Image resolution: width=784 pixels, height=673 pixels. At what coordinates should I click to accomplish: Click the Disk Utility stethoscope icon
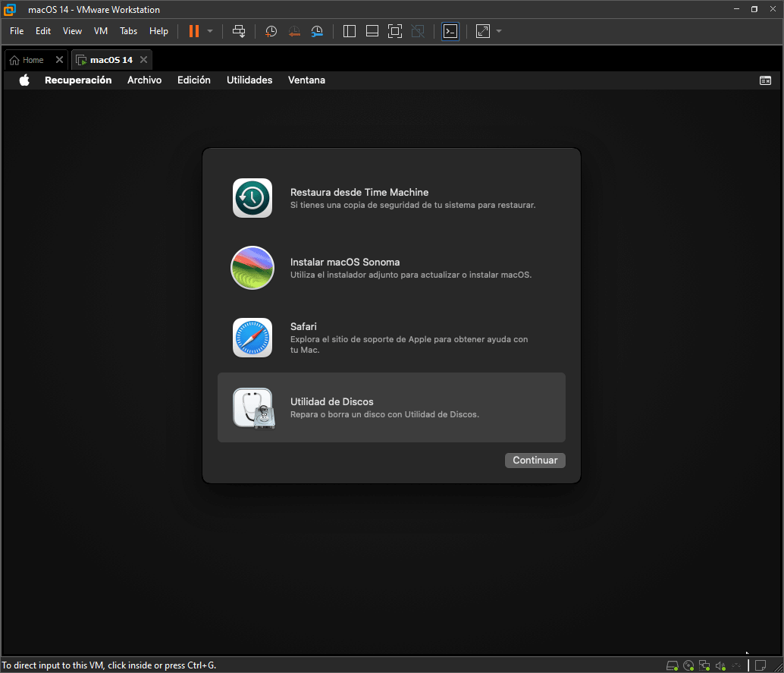253,408
